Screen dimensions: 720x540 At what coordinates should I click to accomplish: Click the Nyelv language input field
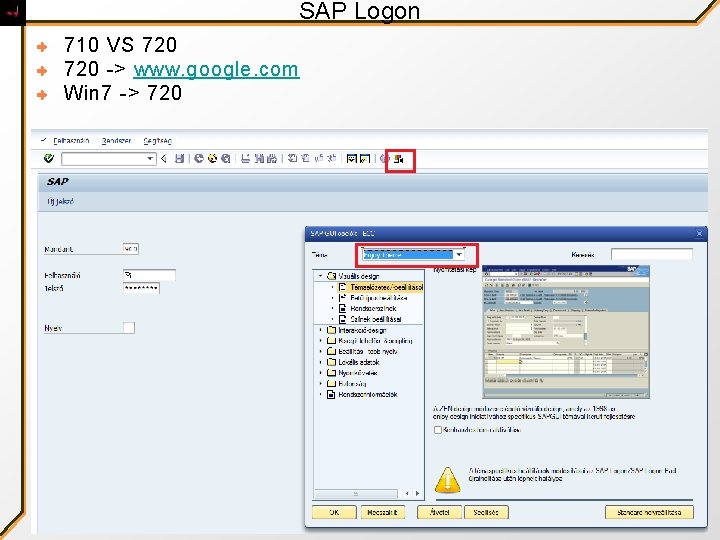coord(129,328)
